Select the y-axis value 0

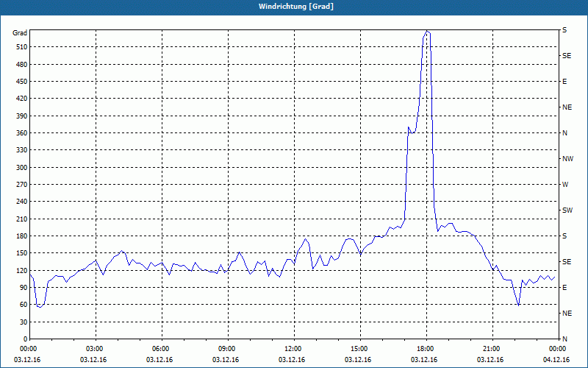[26, 339]
